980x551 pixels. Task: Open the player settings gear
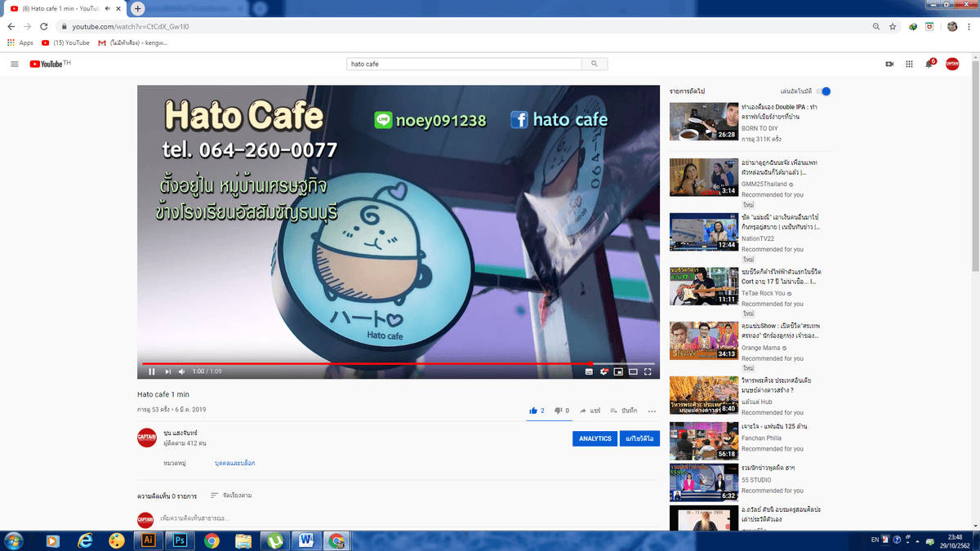tap(604, 371)
